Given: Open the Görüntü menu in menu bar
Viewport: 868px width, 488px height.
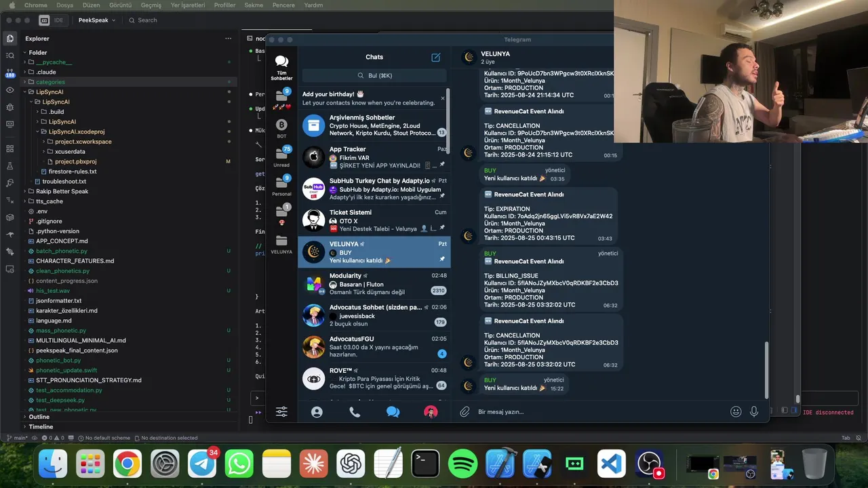Looking at the screenshot, I should click(121, 5).
